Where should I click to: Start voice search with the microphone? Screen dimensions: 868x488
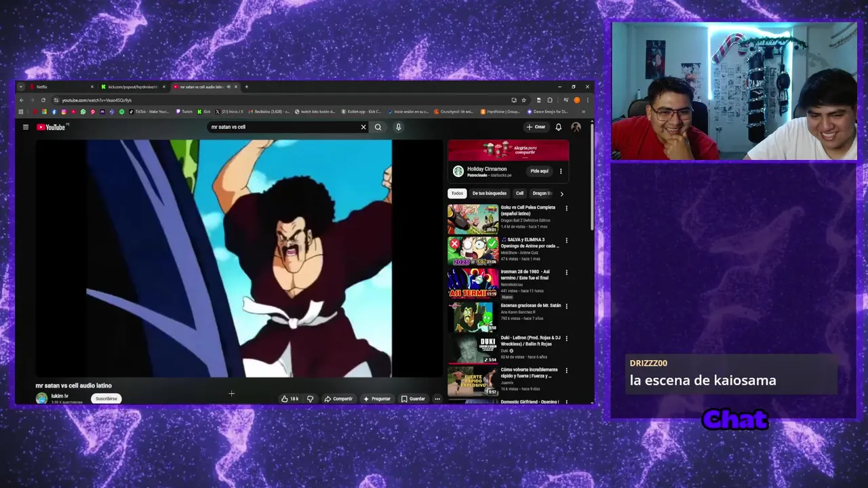click(x=398, y=127)
